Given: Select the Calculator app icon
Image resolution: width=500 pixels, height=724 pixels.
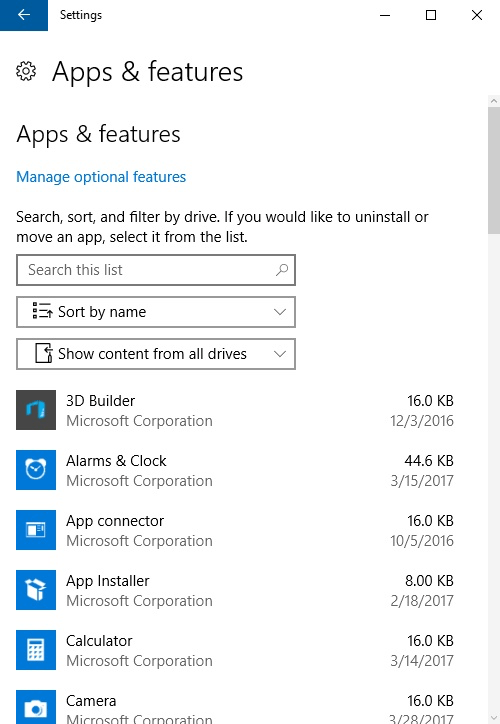Looking at the screenshot, I should 36,650.
